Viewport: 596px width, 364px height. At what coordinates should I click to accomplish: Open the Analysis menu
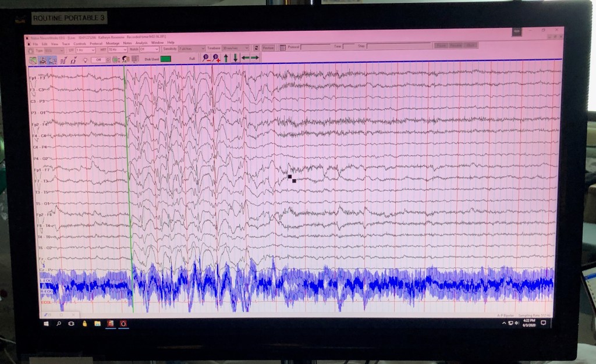click(x=141, y=42)
